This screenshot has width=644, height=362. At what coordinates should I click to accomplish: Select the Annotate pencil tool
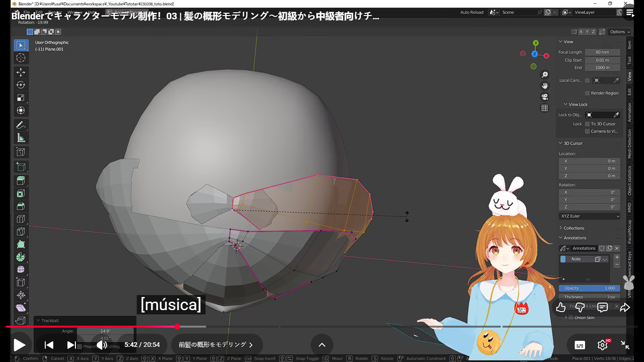21,125
